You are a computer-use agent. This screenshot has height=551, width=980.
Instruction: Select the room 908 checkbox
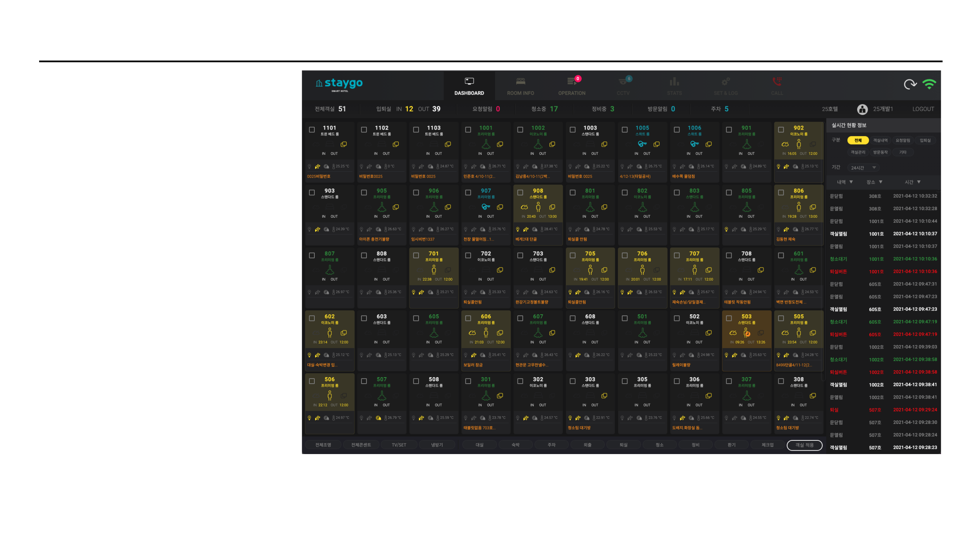pos(520,193)
